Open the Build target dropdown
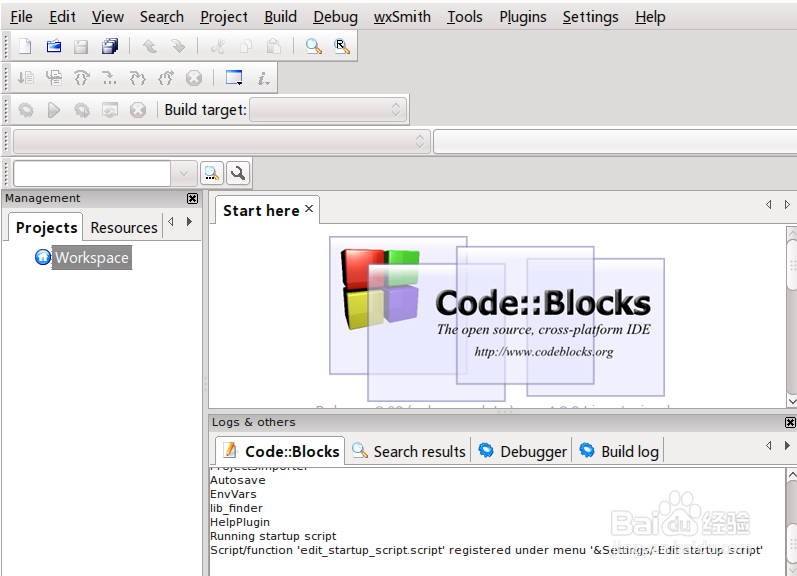797x576 pixels. pyautogui.click(x=328, y=110)
